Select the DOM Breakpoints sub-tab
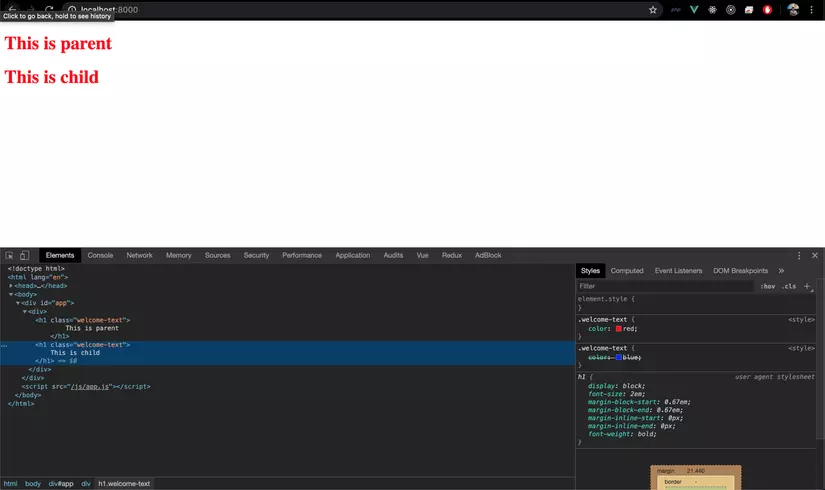The image size is (825, 490). tap(741, 271)
